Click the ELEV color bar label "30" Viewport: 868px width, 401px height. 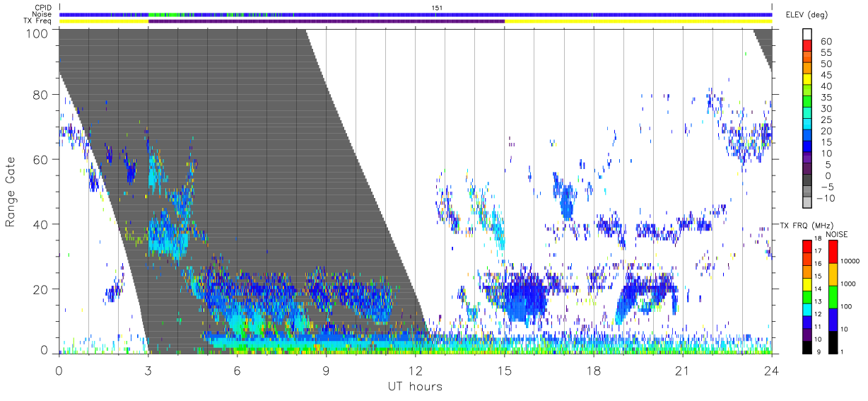click(826, 108)
